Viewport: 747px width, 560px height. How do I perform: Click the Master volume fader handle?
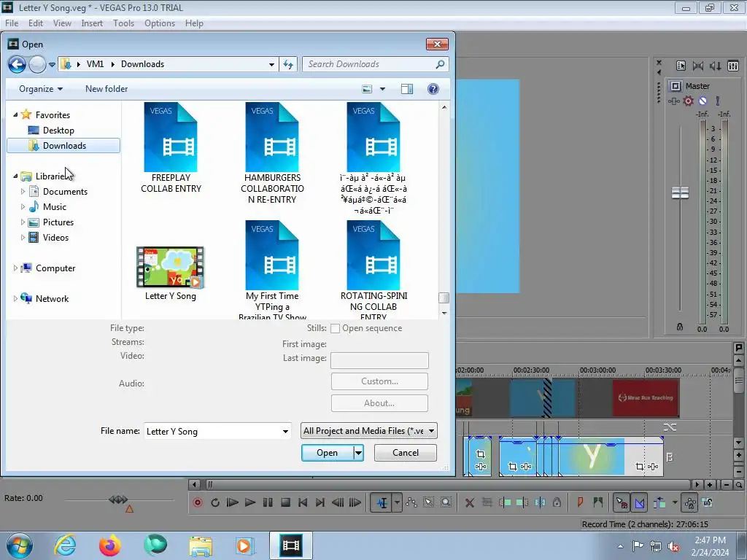(680, 192)
